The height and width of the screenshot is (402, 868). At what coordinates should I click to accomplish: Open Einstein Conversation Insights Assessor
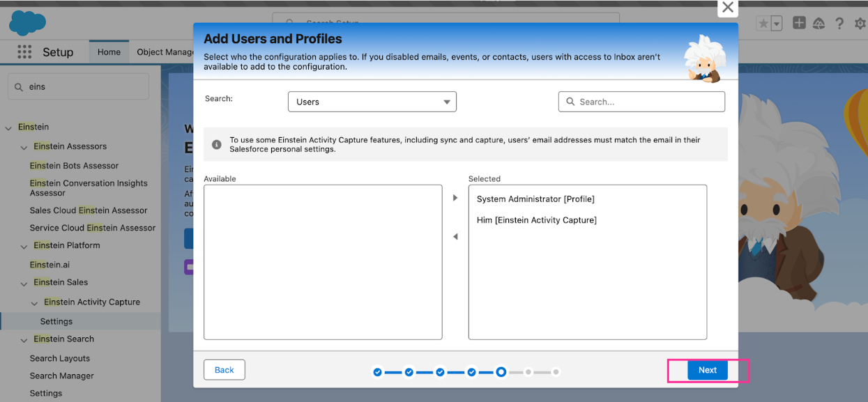pos(89,188)
